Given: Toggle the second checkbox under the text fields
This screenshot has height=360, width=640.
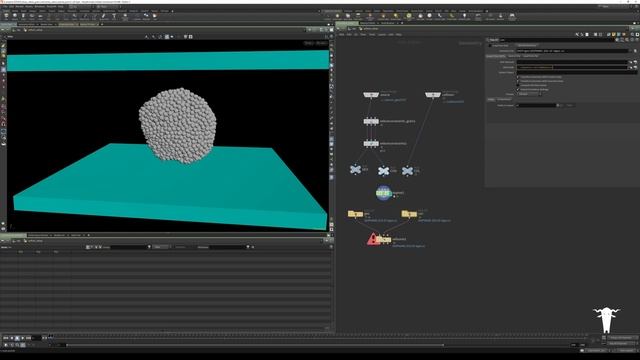Looking at the screenshot, I should pyautogui.click(x=518, y=81).
